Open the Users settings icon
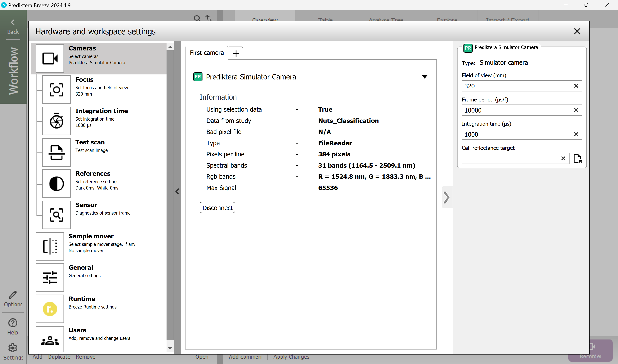Viewport: 618px width, 364px height. pos(50,340)
